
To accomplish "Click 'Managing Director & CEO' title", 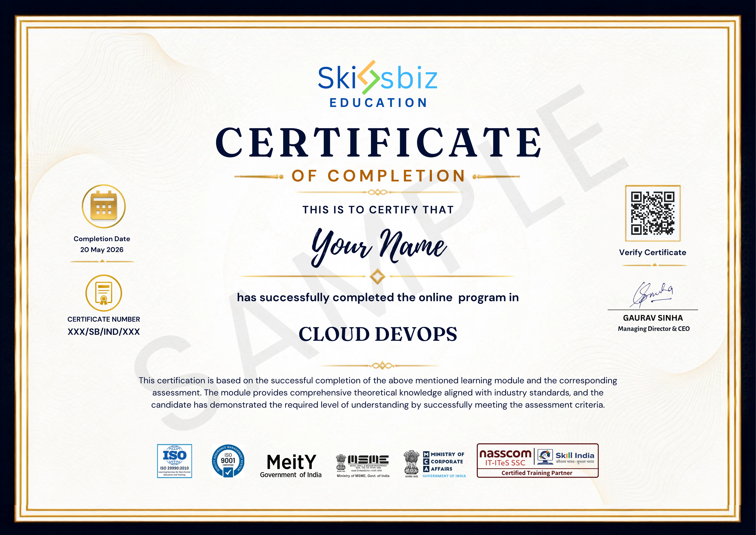I will [654, 329].
